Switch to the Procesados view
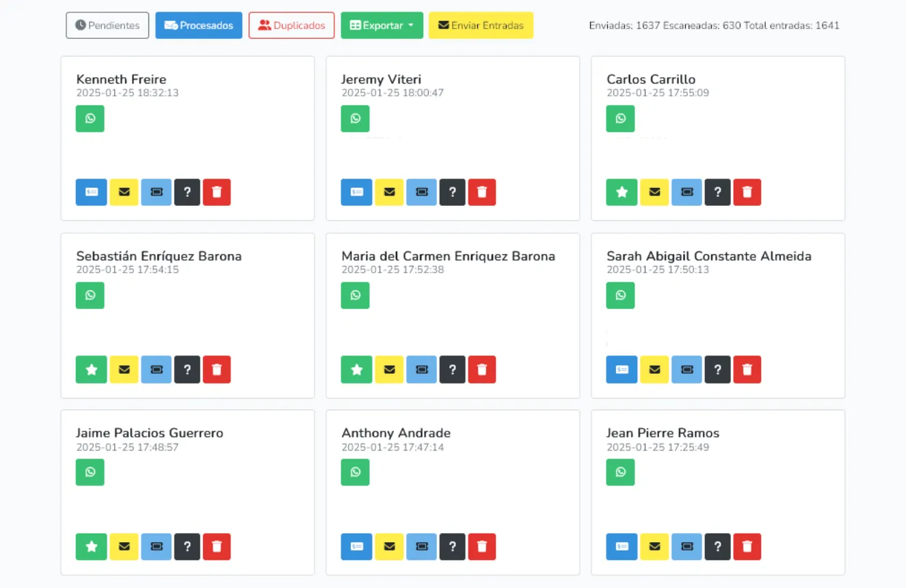The image size is (906, 588). coord(198,25)
